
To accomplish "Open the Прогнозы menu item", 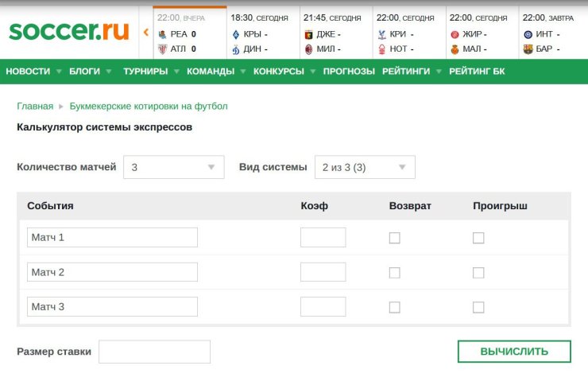I will 349,72.
